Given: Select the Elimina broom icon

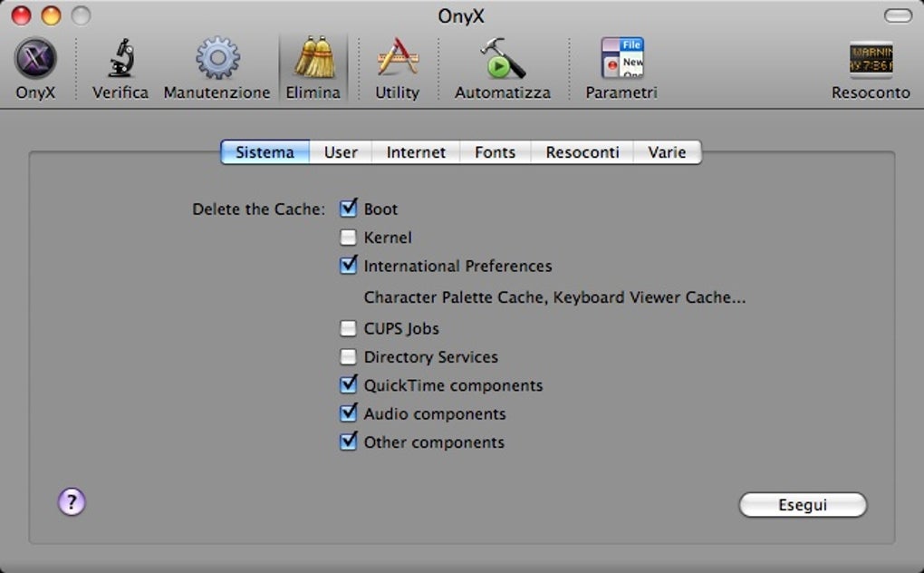Looking at the screenshot, I should tap(313, 60).
